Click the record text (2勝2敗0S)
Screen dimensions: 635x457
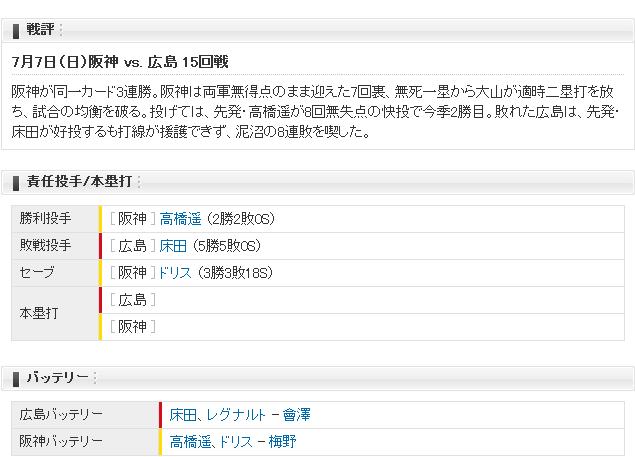pos(241,219)
